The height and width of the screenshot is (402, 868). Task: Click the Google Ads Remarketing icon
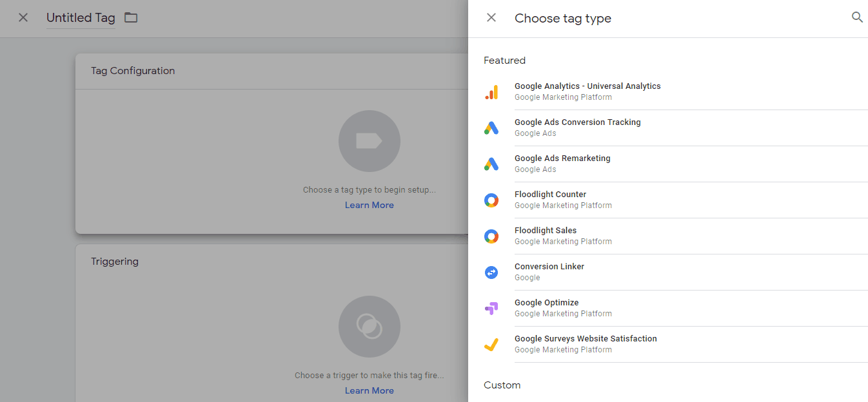491,164
